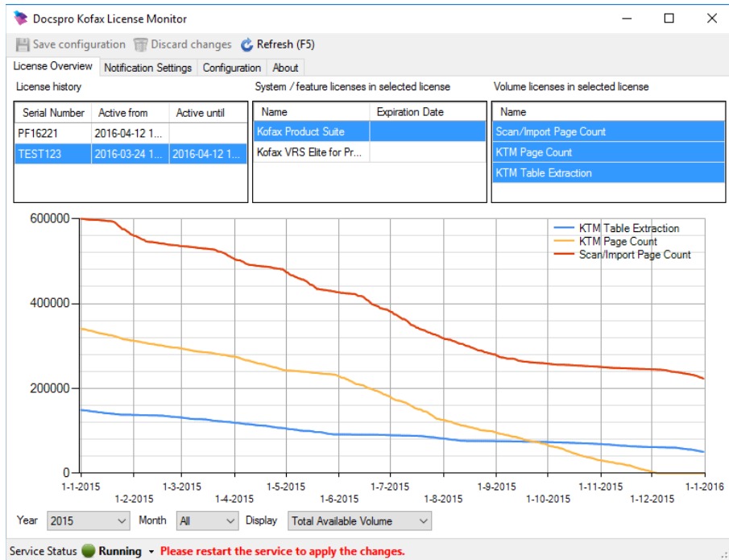729x560 pixels.
Task: Open the Year dropdown showing 2015
Action: [88, 521]
